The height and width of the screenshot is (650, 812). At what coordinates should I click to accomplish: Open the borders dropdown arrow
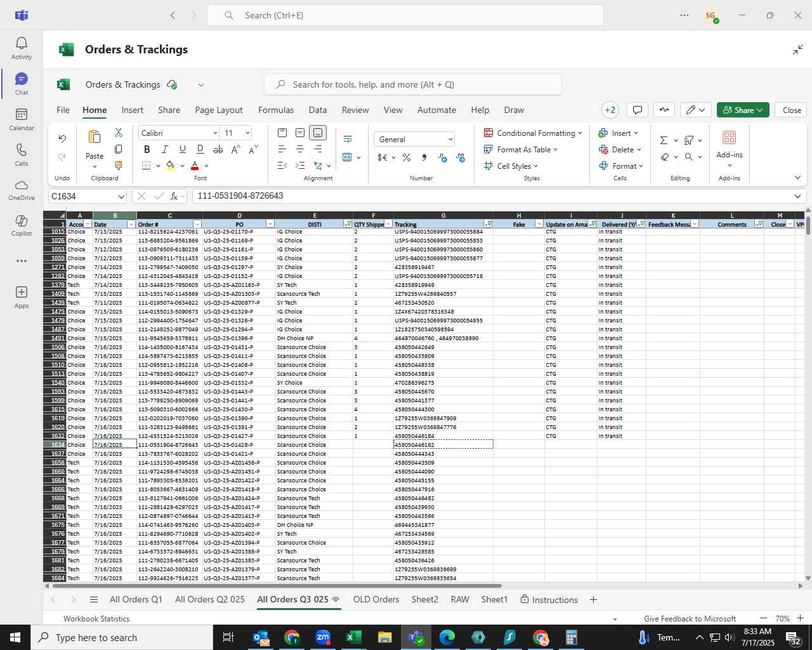tap(158, 166)
